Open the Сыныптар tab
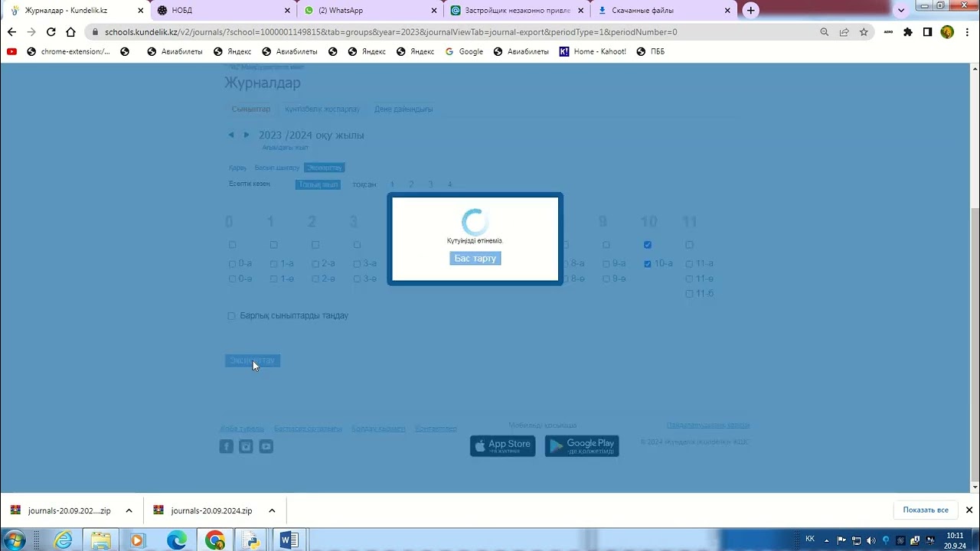The width and height of the screenshot is (980, 551). point(251,109)
